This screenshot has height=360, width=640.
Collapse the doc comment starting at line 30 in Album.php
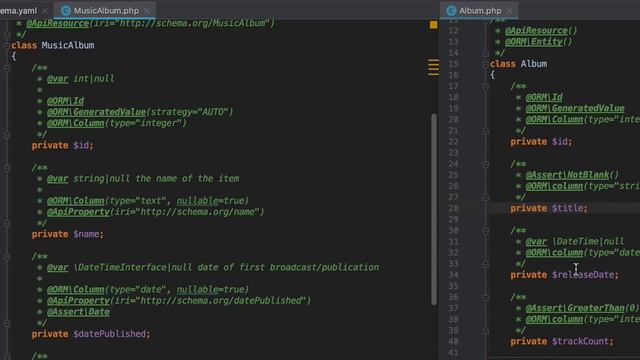point(486,231)
